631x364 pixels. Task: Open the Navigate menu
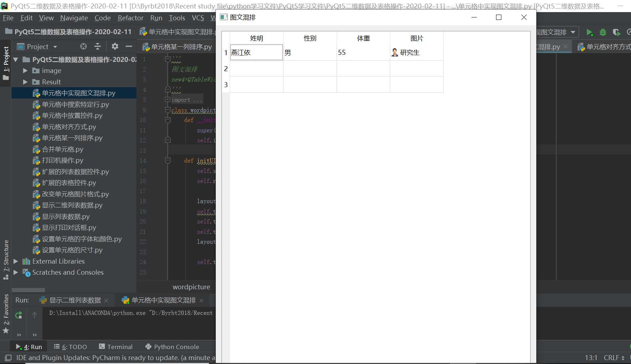pyautogui.click(x=74, y=18)
